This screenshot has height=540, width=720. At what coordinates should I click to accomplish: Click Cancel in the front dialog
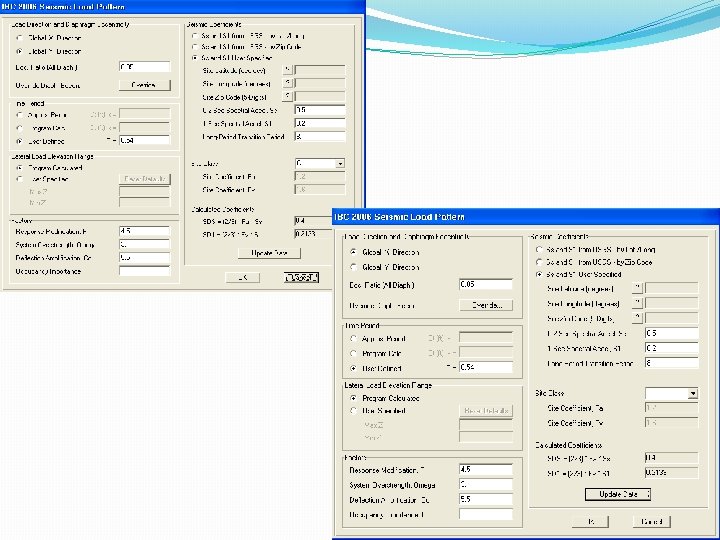click(651, 522)
